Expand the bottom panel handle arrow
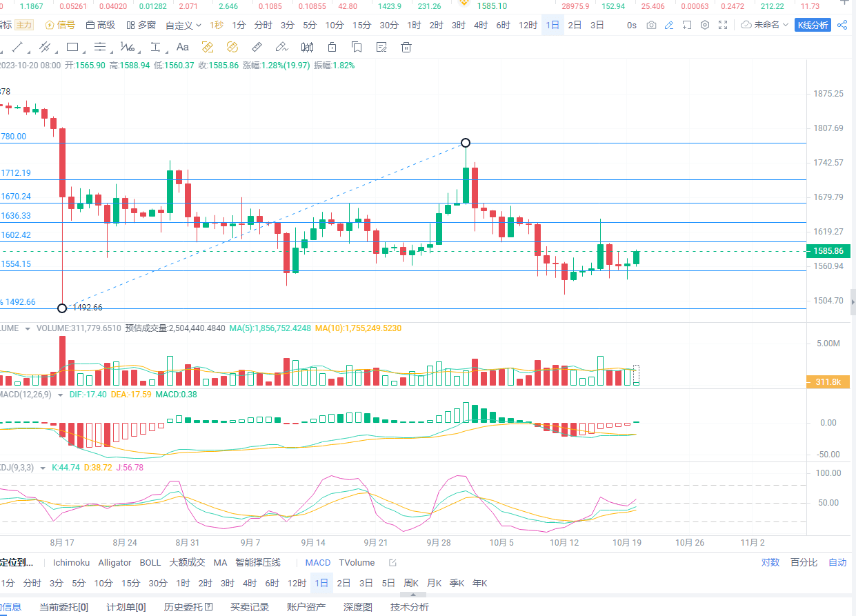 412,594
